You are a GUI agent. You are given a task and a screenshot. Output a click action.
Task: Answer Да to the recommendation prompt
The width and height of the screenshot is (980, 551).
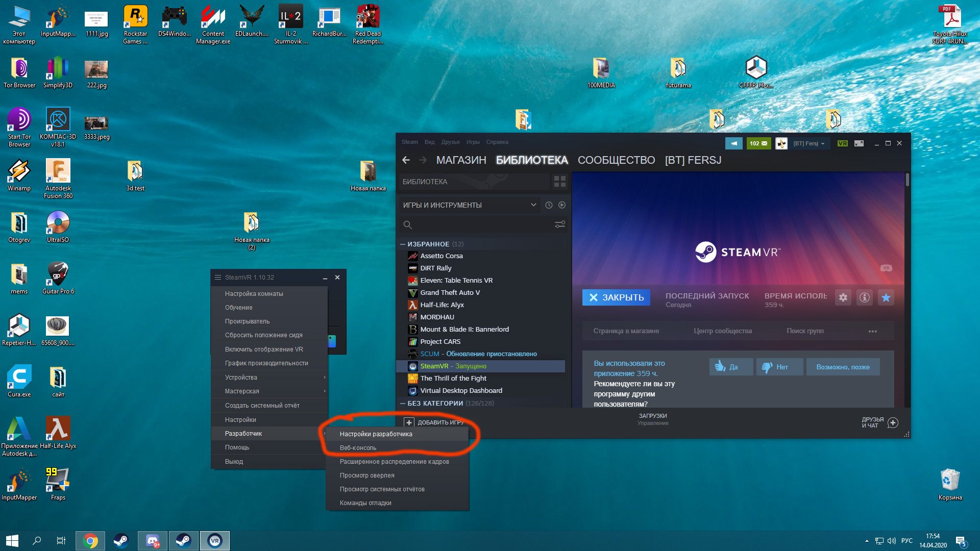pyautogui.click(x=731, y=367)
